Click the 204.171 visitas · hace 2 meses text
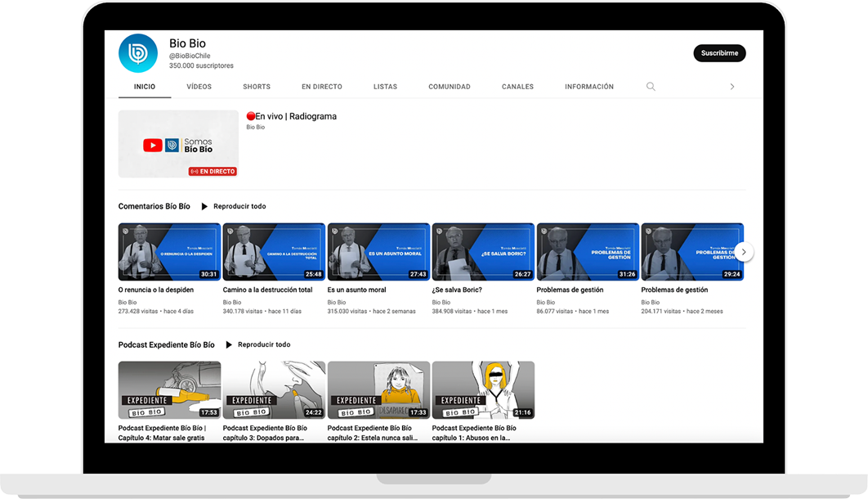Image resolution: width=868 pixels, height=499 pixels. (x=682, y=311)
